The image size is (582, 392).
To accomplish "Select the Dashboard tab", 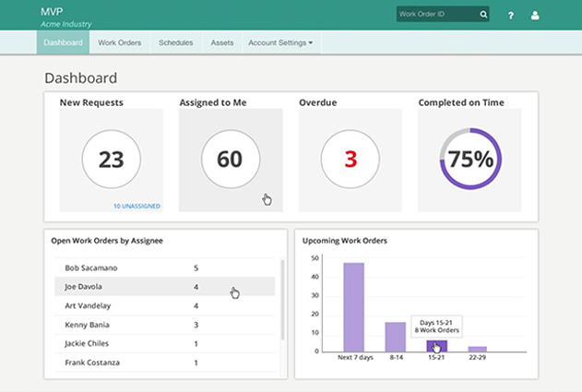I will pos(63,42).
